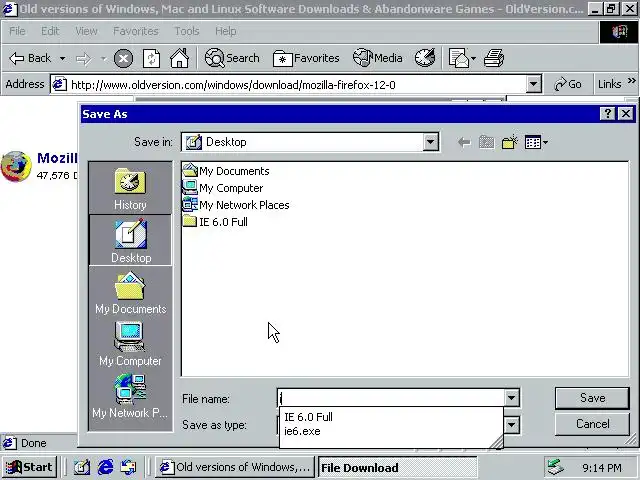Toggle the File name dropdown arrow

pyautogui.click(x=511, y=398)
